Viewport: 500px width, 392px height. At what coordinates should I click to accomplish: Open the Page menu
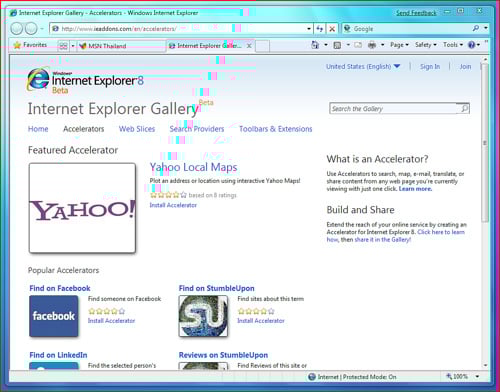pos(399,45)
